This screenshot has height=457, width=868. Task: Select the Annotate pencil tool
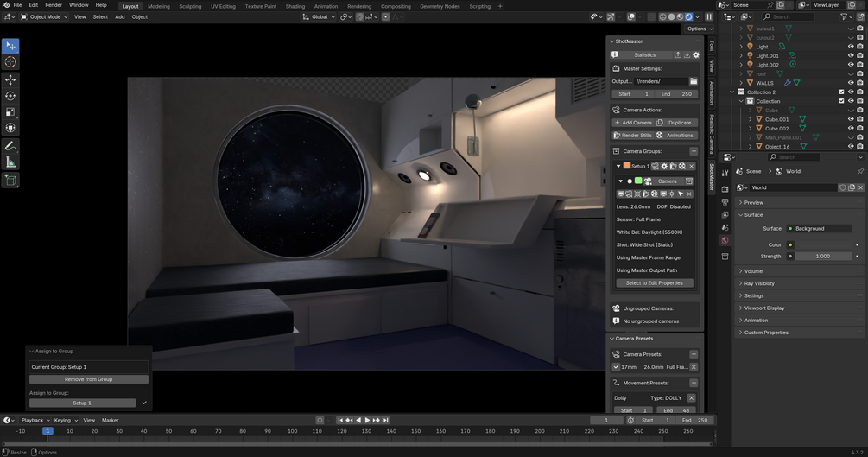(x=10, y=146)
